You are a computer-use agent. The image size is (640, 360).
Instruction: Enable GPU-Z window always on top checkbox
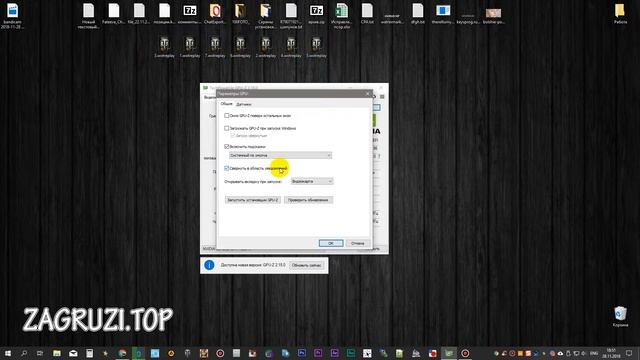pyautogui.click(x=227, y=116)
